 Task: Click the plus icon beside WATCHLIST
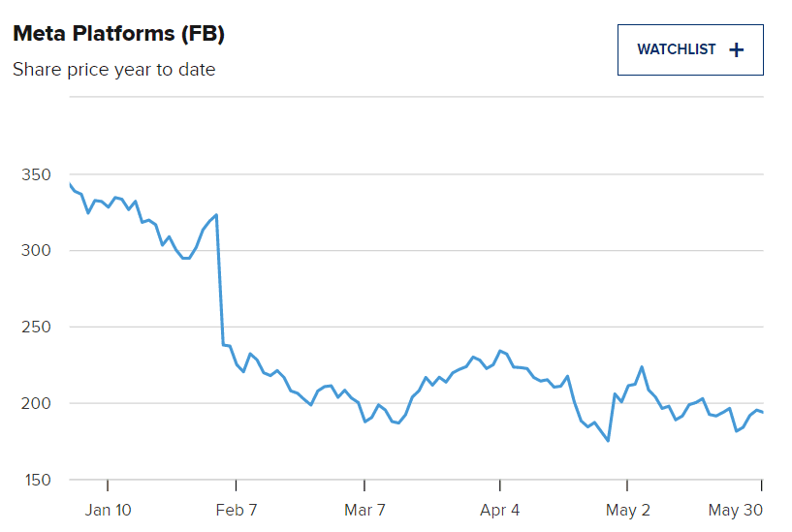[737, 50]
